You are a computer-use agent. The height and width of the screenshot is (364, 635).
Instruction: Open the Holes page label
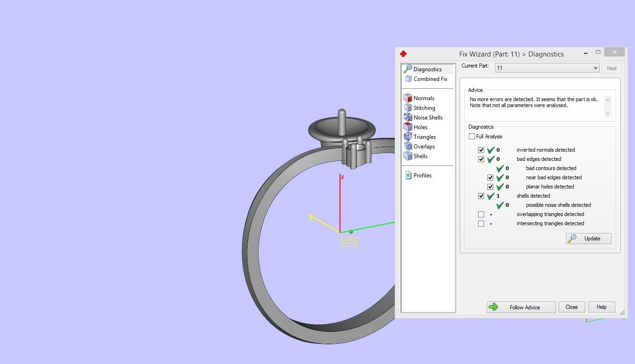coord(421,127)
